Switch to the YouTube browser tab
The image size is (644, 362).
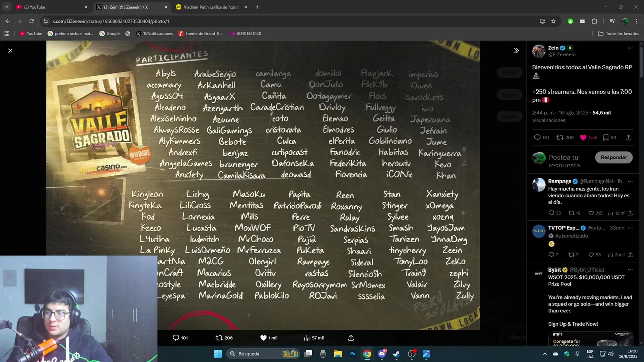pyautogui.click(x=50, y=7)
